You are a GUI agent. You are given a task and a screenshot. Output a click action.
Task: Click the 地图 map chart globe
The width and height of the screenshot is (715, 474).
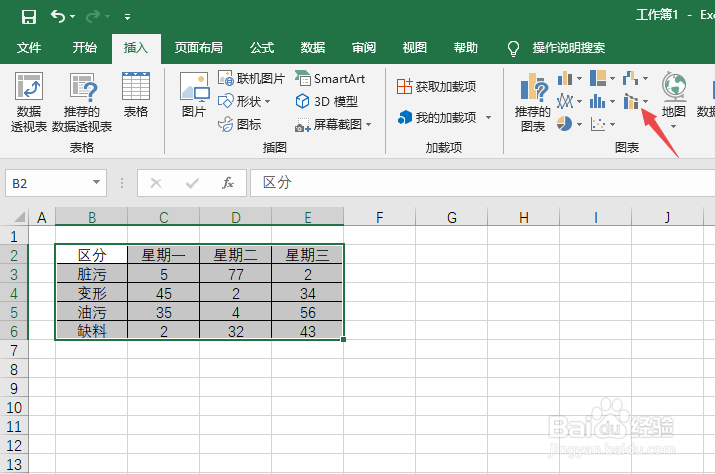point(674,87)
